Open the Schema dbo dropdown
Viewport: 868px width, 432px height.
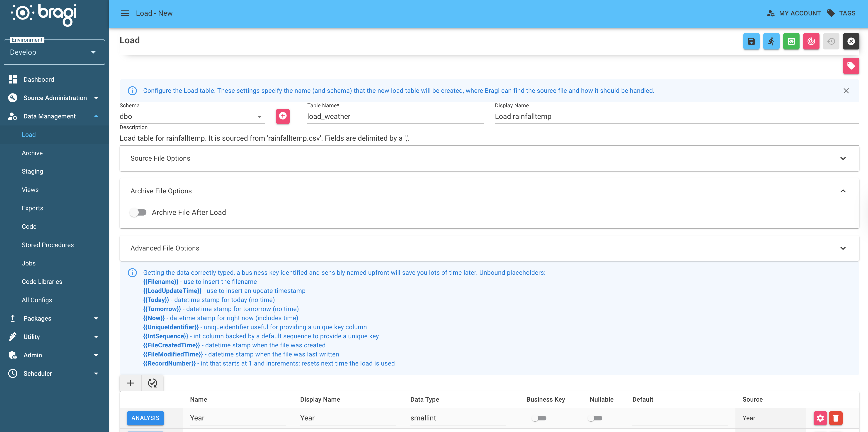click(192, 116)
